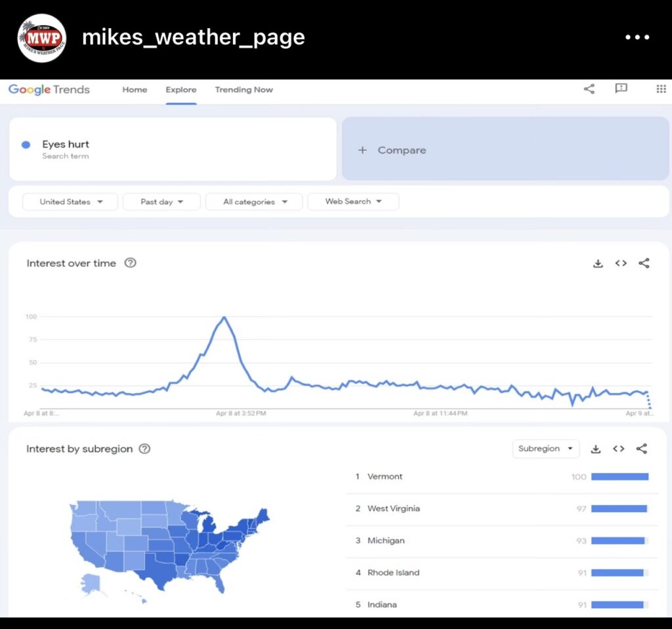Open help for Interest over time

pos(131,263)
